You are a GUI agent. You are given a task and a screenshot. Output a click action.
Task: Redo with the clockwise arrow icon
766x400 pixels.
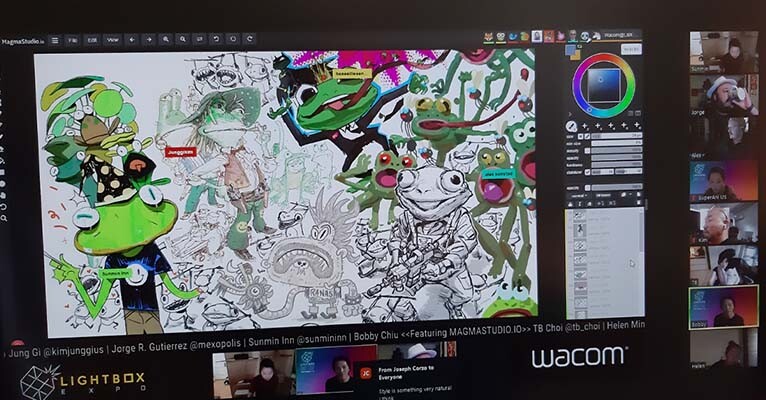click(x=250, y=39)
